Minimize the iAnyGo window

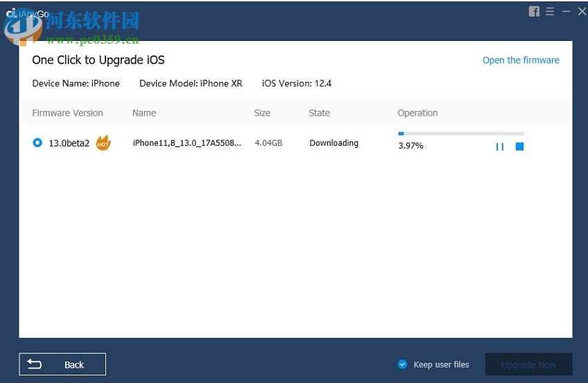tap(566, 12)
